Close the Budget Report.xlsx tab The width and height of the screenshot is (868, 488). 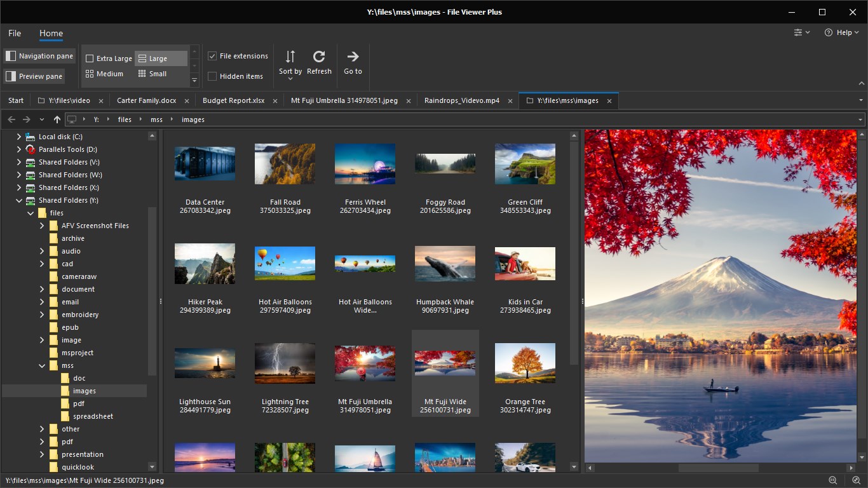point(275,101)
